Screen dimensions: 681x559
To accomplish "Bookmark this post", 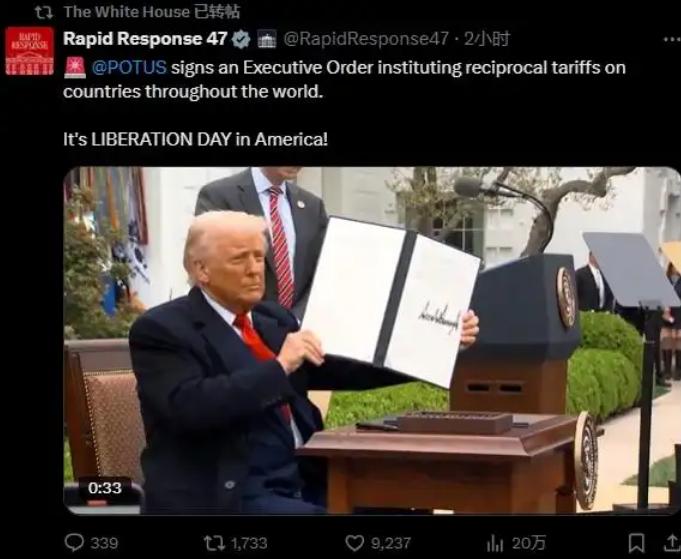I will 637,542.
